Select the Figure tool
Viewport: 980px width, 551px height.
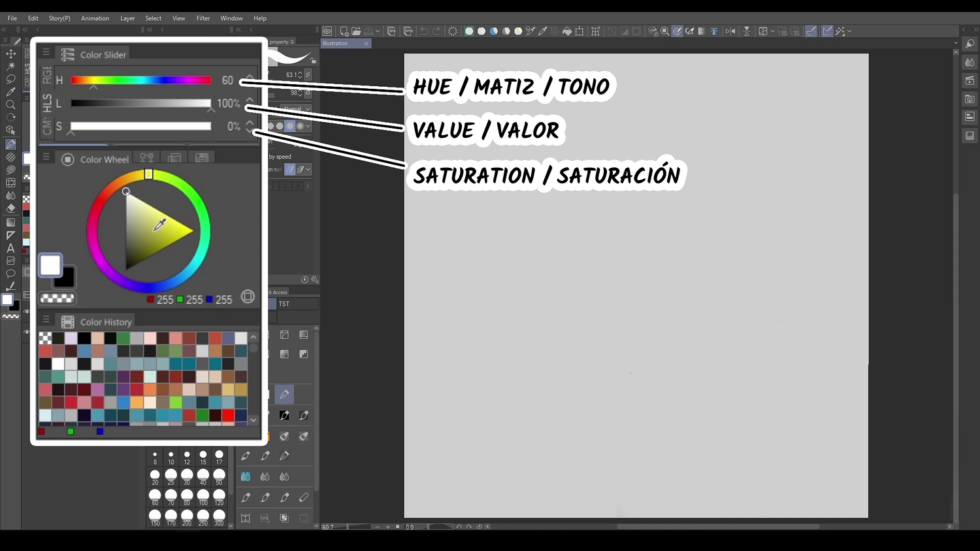tap(10, 235)
